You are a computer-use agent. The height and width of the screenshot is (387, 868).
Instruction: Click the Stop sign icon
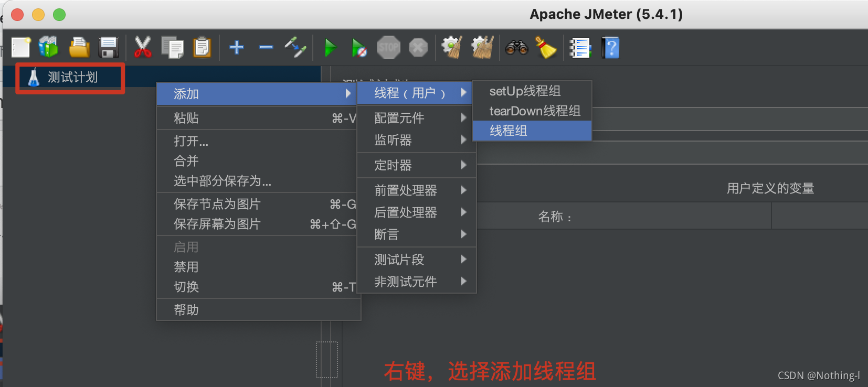[x=388, y=47]
